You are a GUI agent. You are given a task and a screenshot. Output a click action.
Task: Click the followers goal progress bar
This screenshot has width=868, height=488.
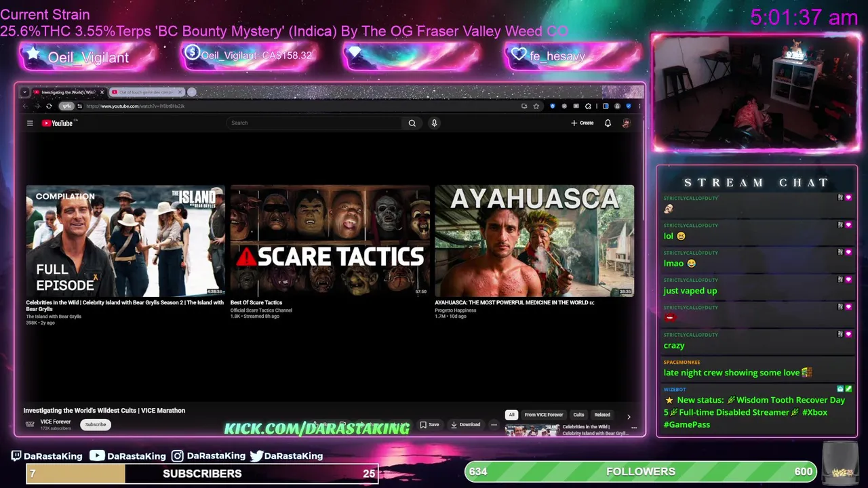pyautogui.click(x=642, y=471)
